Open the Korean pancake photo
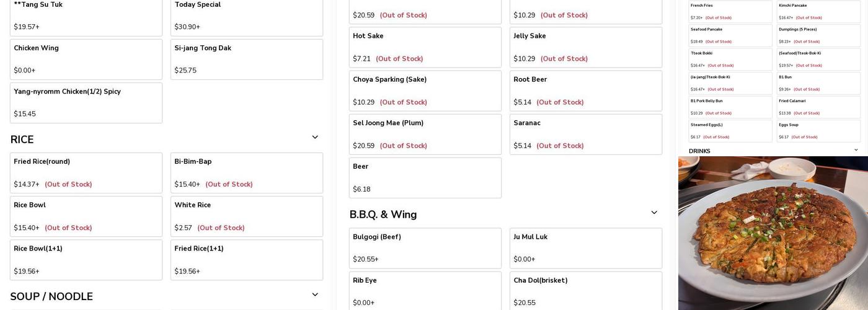The image size is (868, 310). pos(773,233)
